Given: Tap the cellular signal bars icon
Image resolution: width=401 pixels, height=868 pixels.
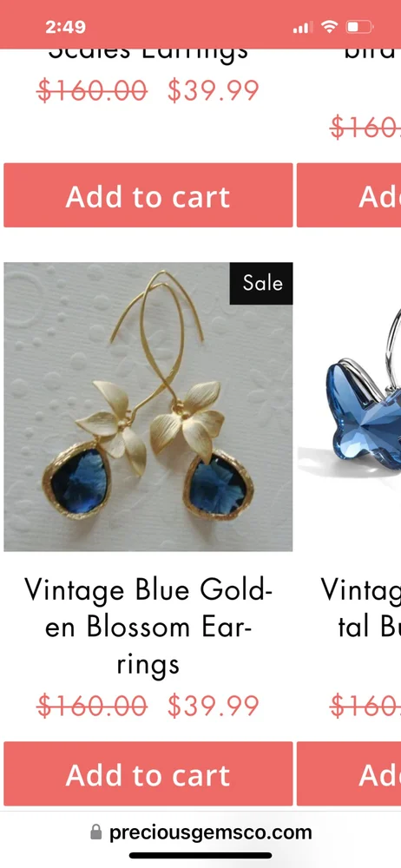Looking at the screenshot, I should pos(302,27).
